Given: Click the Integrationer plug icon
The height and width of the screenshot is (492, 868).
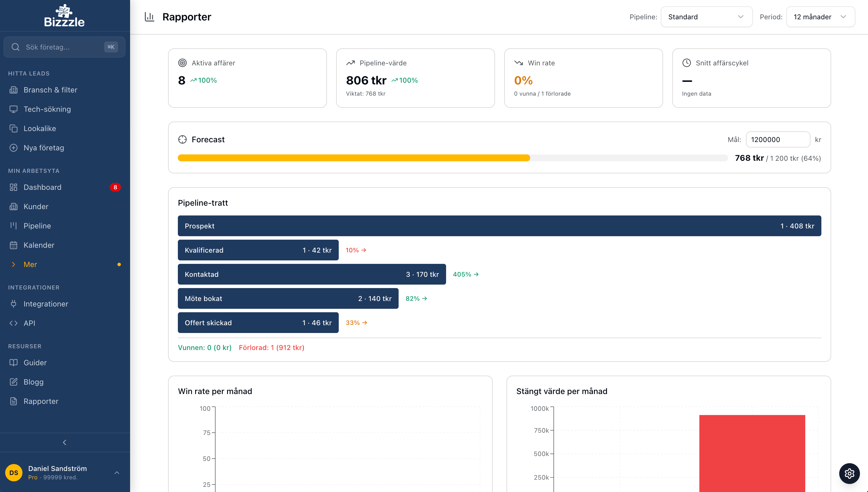Looking at the screenshot, I should [x=14, y=304].
